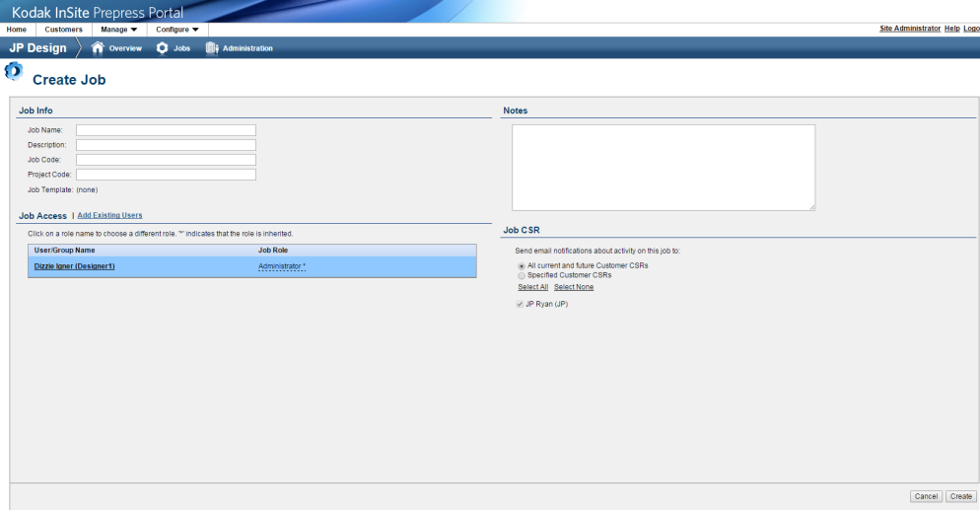Click inside the Notes text area
The height and width of the screenshot is (511, 980).
coord(663,167)
